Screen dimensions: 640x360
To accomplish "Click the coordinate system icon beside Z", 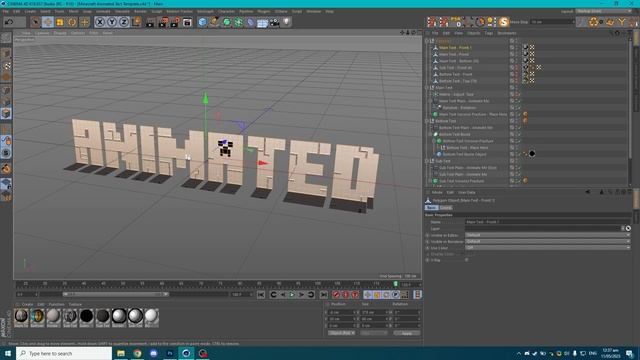I will click(136, 22).
